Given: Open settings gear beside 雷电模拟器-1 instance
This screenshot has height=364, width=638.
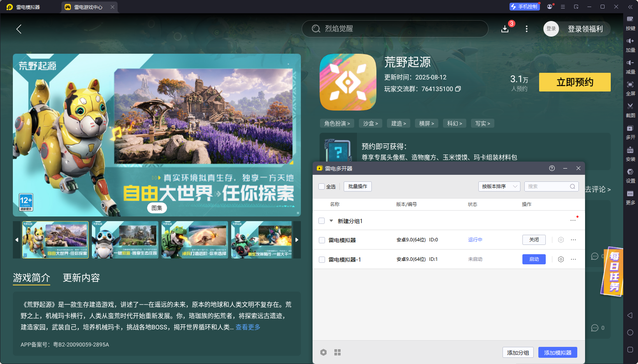Looking at the screenshot, I should pos(561,259).
